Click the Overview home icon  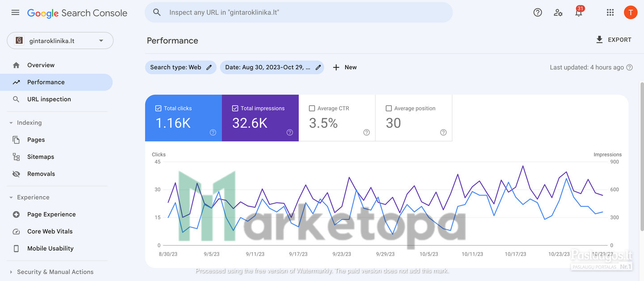pos(17,65)
